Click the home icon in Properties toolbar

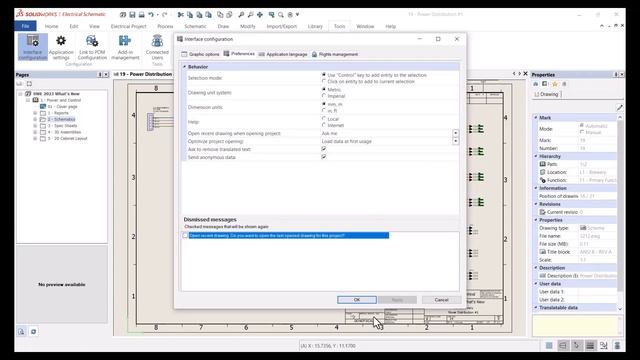pos(536,84)
